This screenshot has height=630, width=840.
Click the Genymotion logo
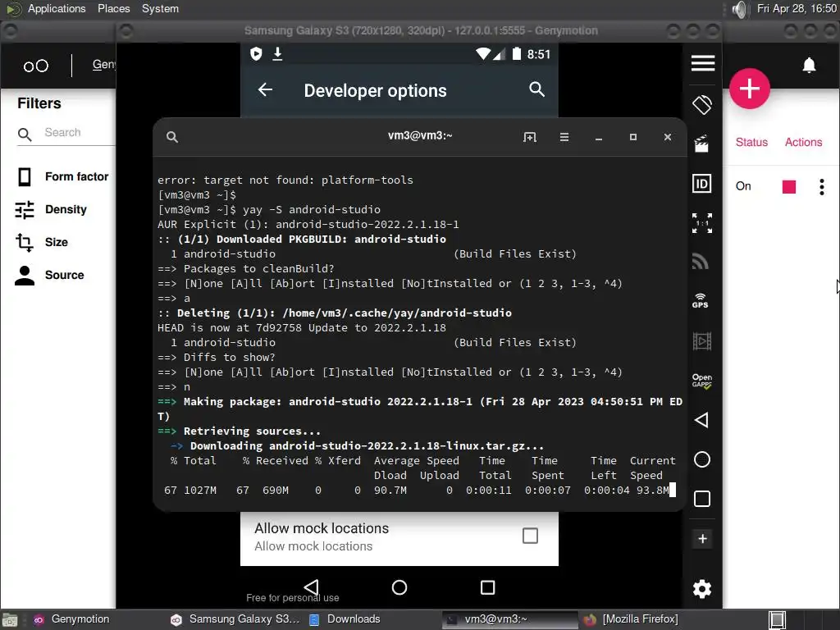pyautogui.click(x=36, y=66)
